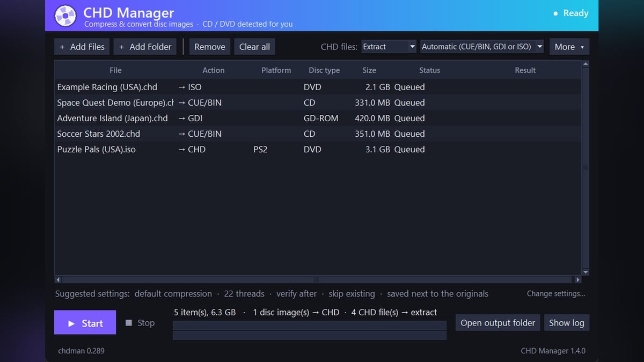
Task: Click the 331.0 MB size cell
Action: pyautogui.click(x=372, y=102)
